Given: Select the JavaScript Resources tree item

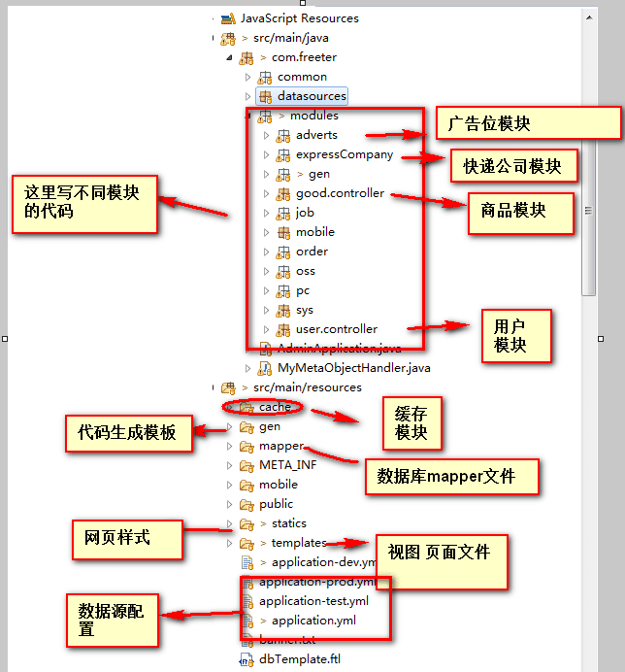Looking at the screenshot, I should 300,18.
